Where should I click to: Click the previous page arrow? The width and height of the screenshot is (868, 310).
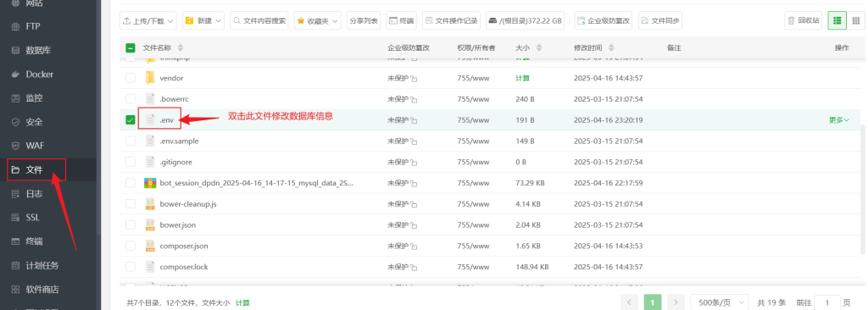click(x=630, y=303)
